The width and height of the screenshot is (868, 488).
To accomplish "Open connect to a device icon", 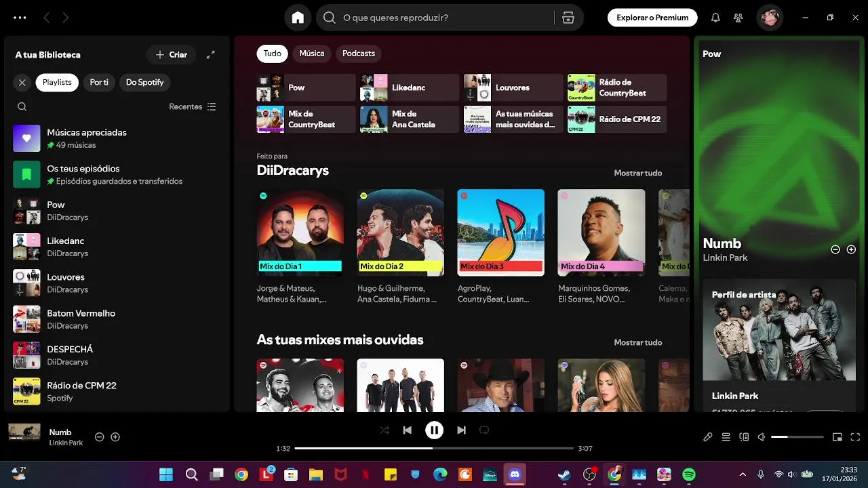I will [x=744, y=437].
